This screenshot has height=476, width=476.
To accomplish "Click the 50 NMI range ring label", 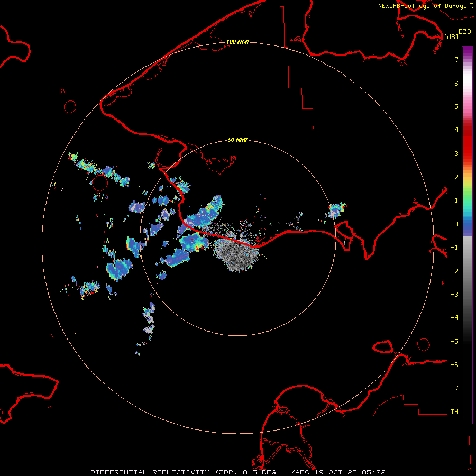I will 237,140.
